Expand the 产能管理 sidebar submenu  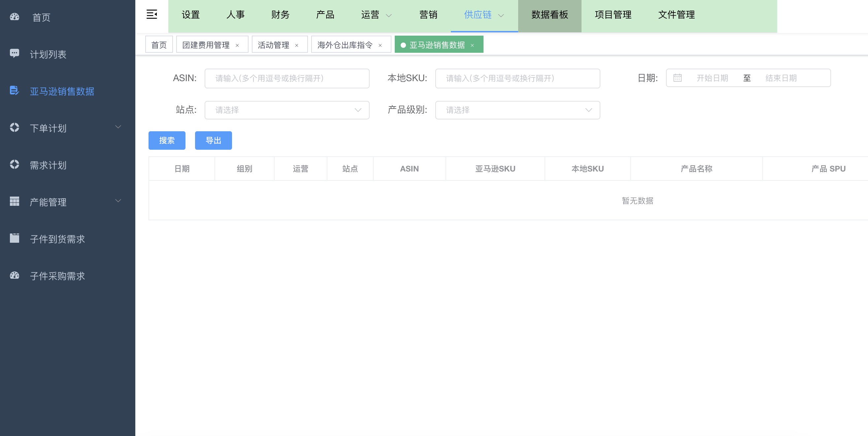pos(118,201)
